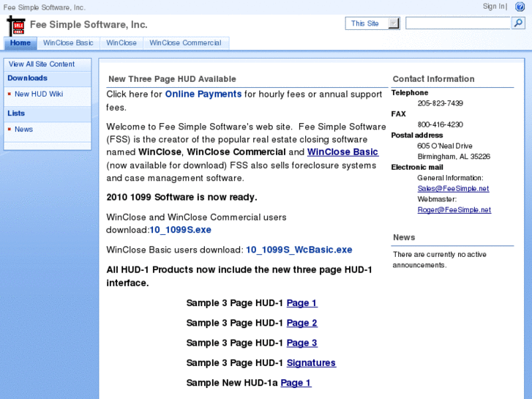Click the Sign In link
Screen dimensions: 532x399
tap(494, 7)
